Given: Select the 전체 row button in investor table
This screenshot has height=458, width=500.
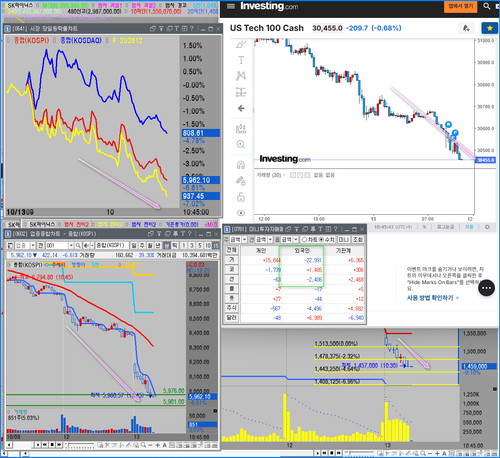Looking at the screenshot, I should click(232, 250).
